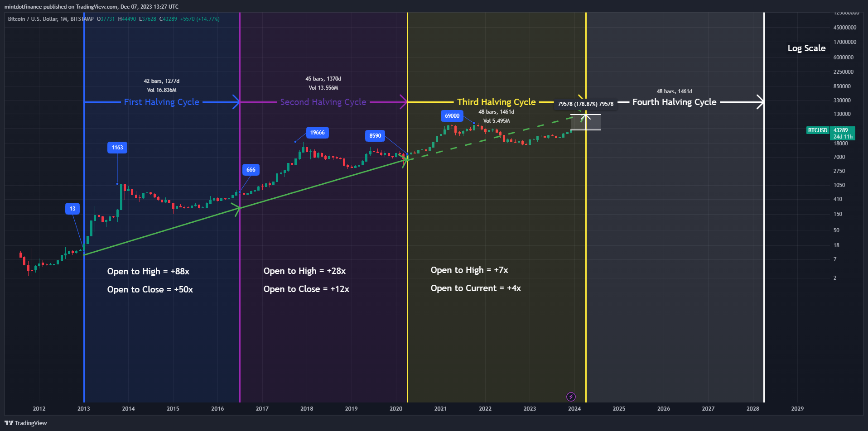Screen dimensions: 868x431
Task: Click the '45 bars, 1370d' range label
Action: click(323, 79)
